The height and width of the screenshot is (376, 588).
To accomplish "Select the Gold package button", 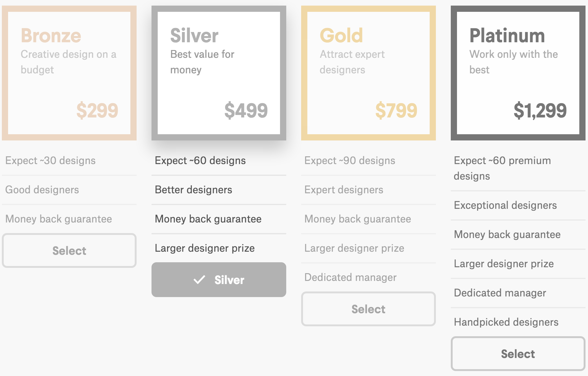I will [x=369, y=309].
